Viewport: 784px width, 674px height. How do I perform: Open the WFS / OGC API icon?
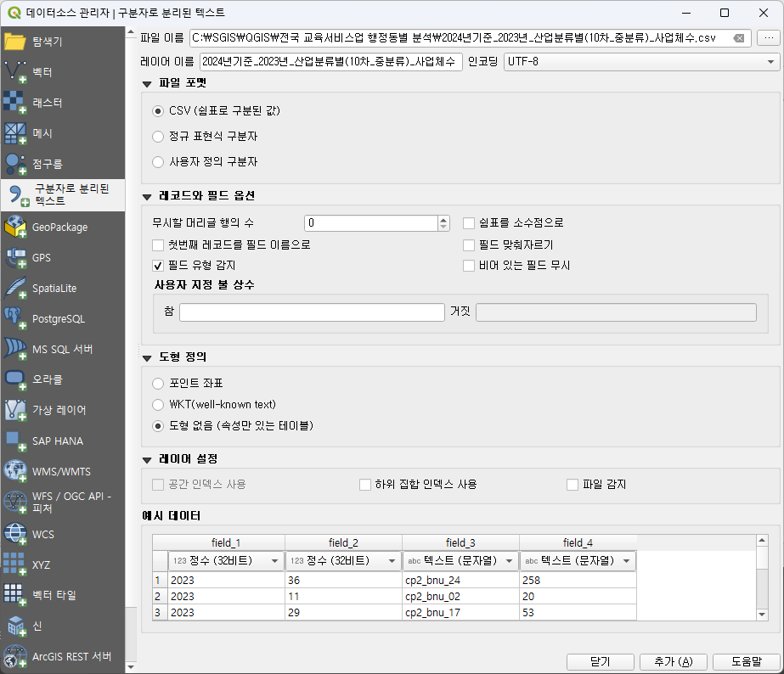point(15,503)
